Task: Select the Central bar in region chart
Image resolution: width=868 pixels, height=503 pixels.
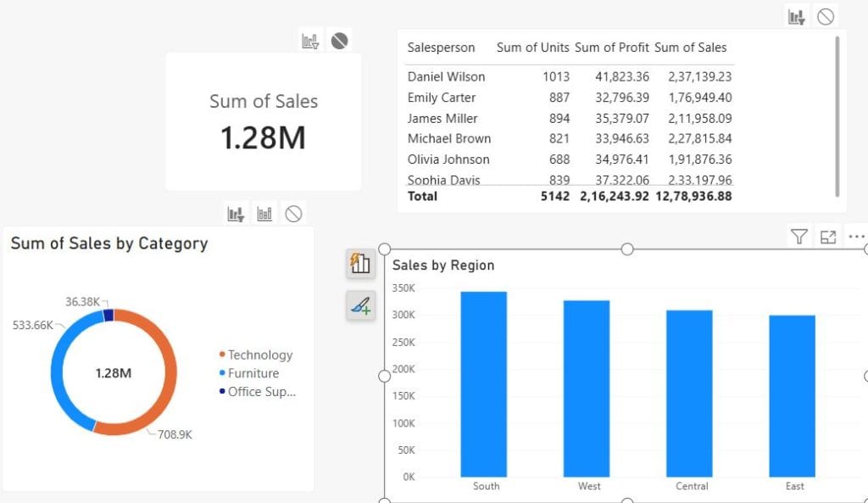Action: pos(689,394)
